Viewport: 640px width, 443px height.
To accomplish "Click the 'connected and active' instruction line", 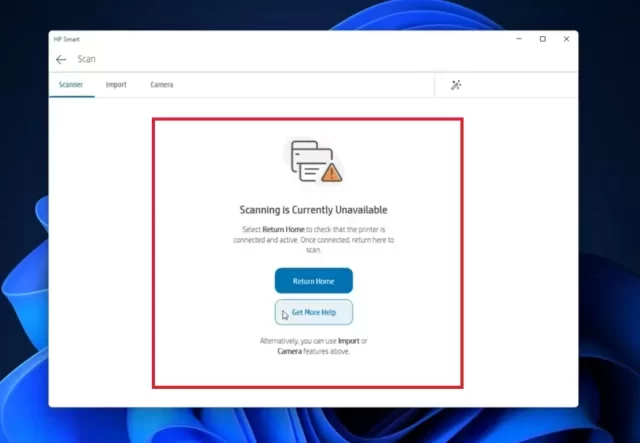I will click(313, 240).
